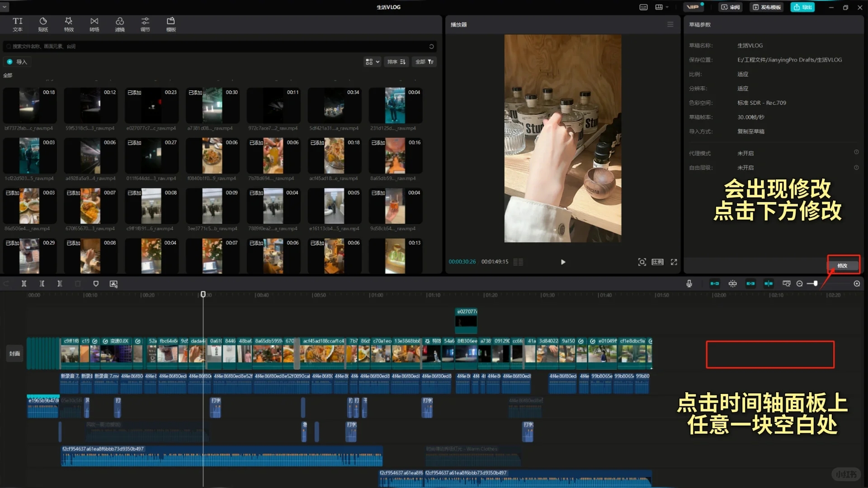Open the 贴纸 stickers panel
Viewport: 868px width, 488px height.
tap(43, 24)
